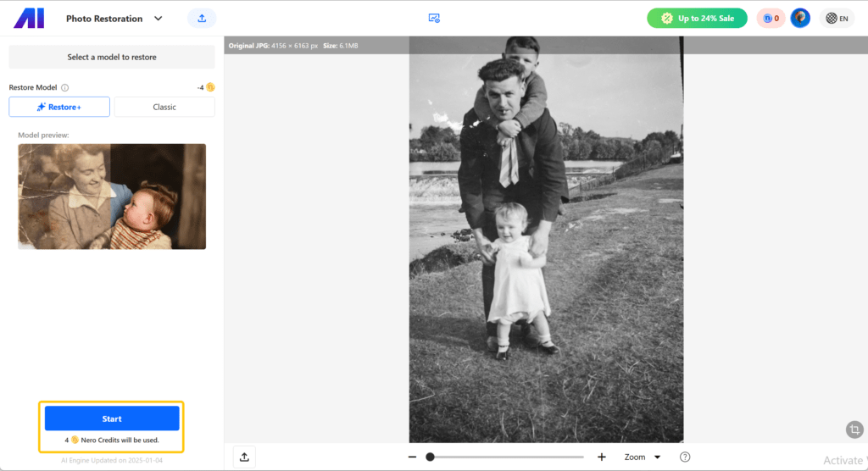Viewport: 868px width, 471px height.
Task: Open the Nero credits balance badge
Action: coord(771,18)
